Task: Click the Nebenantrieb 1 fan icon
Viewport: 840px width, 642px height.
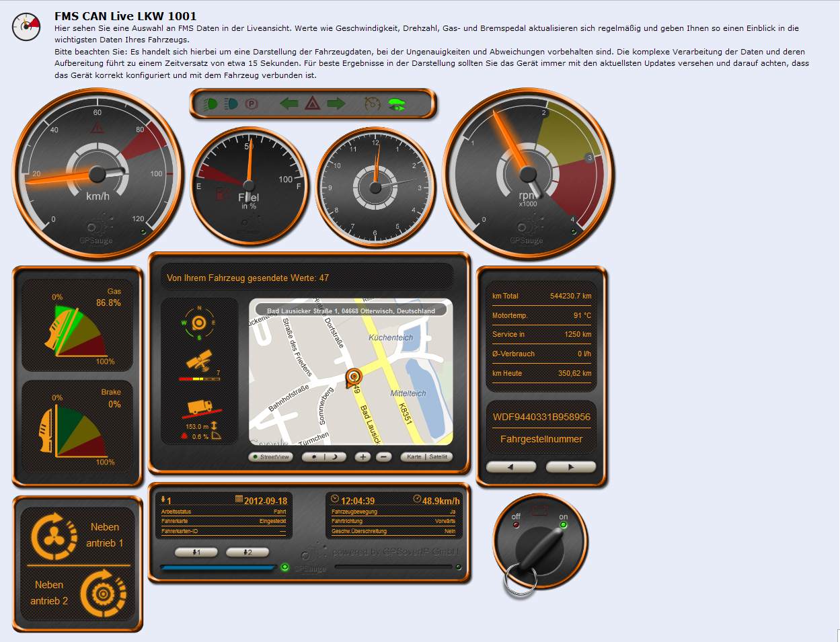Action: tap(54, 536)
